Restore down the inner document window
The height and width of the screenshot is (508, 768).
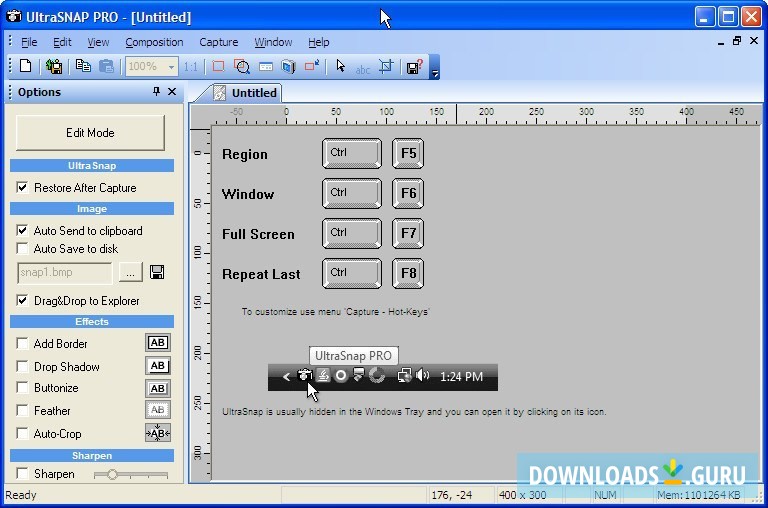pyautogui.click(x=737, y=41)
